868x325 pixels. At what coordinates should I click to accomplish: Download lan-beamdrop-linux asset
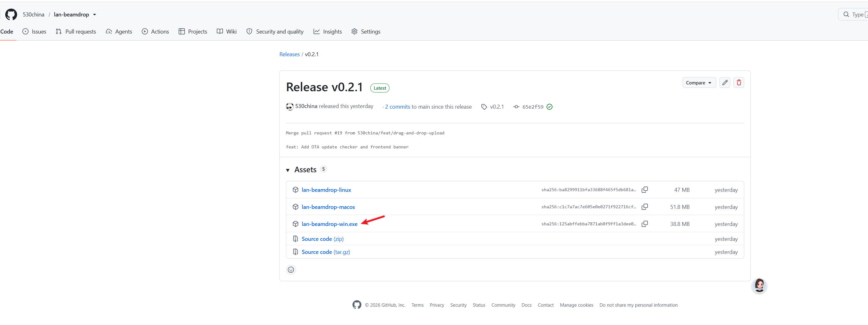[326, 190]
